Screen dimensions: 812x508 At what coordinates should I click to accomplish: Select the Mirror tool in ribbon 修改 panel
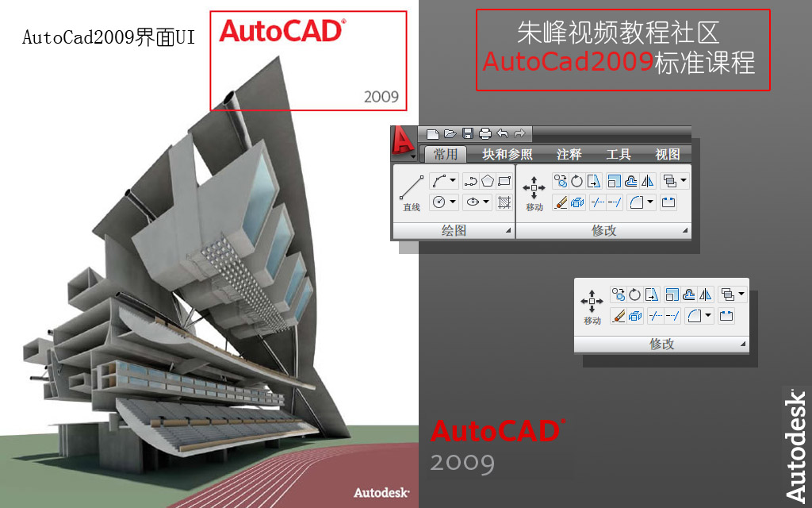[x=647, y=181]
